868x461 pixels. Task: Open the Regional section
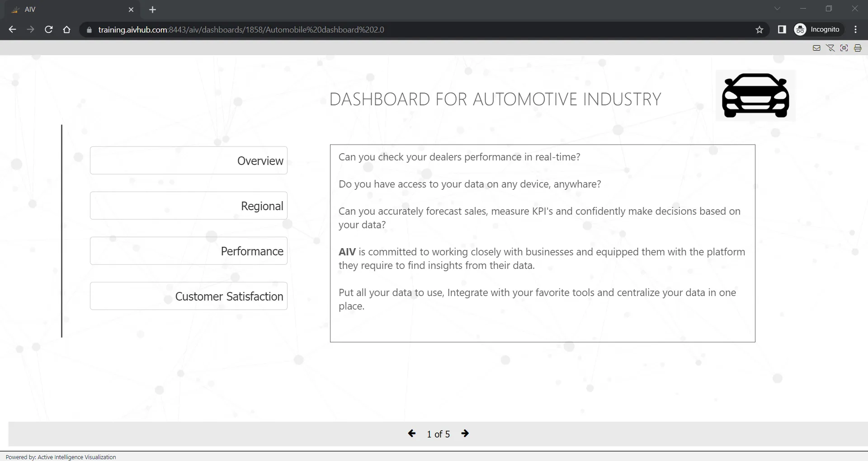[189, 206]
